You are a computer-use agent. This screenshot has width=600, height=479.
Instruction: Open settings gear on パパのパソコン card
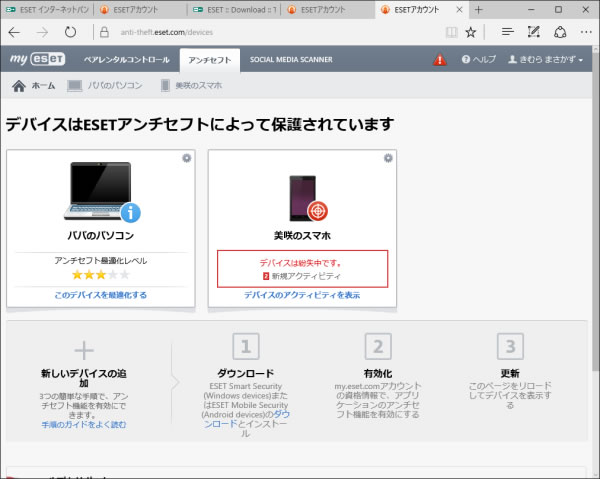click(186, 158)
